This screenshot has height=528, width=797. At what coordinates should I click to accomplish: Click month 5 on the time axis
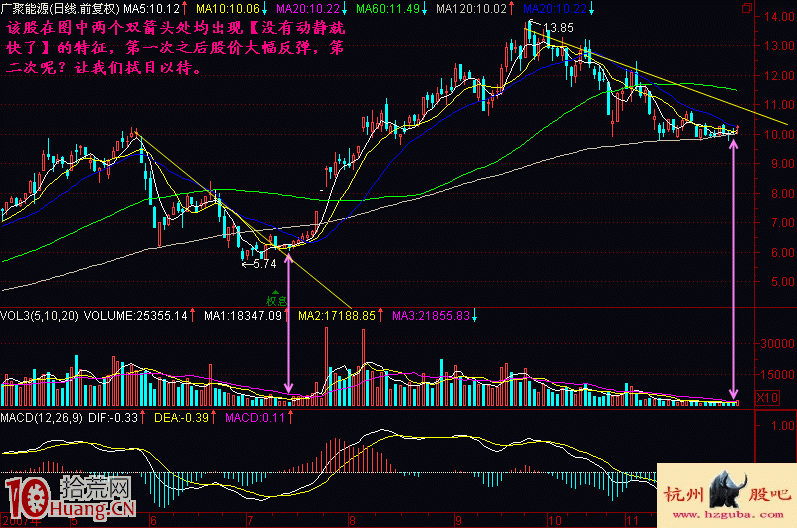click(x=74, y=520)
